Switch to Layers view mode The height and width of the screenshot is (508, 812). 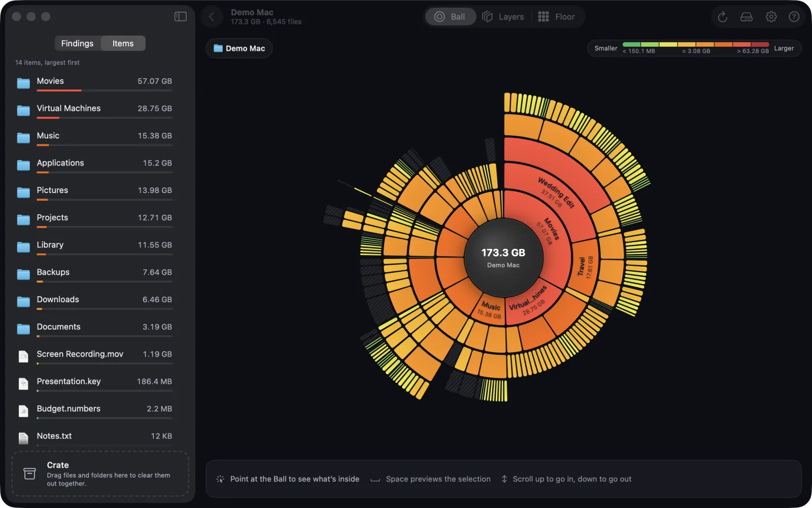(x=503, y=17)
